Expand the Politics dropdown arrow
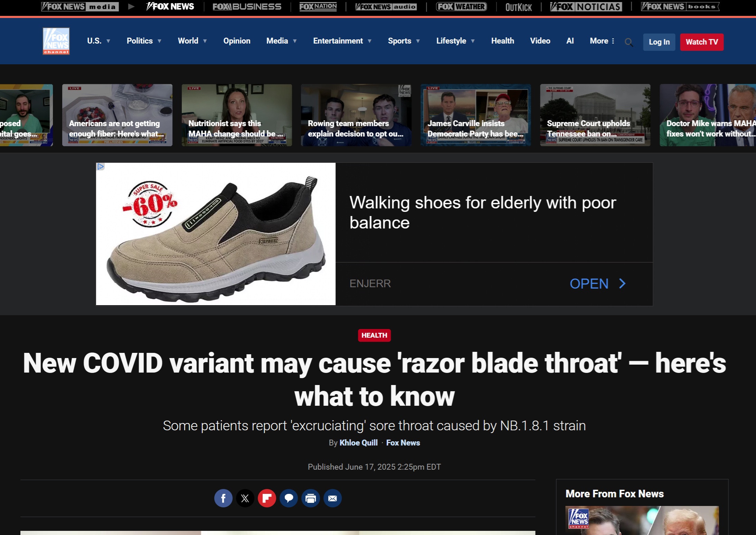756x535 pixels. pos(159,41)
